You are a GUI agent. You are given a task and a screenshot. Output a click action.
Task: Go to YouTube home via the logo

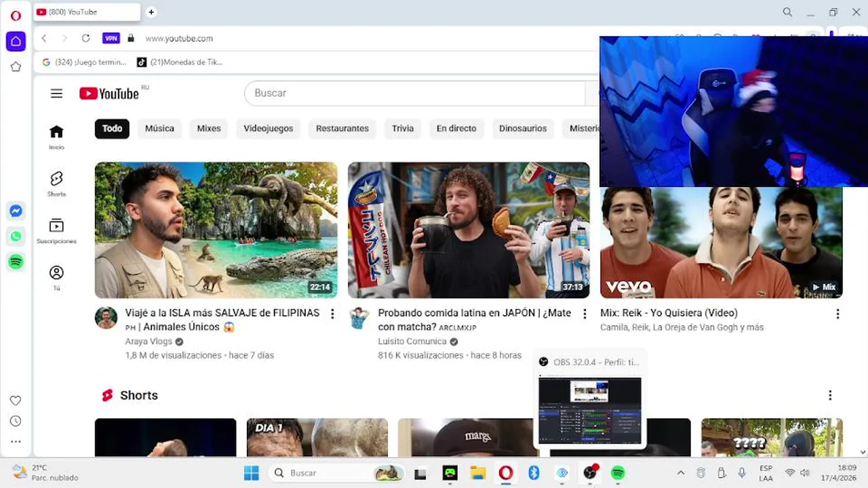[110, 94]
